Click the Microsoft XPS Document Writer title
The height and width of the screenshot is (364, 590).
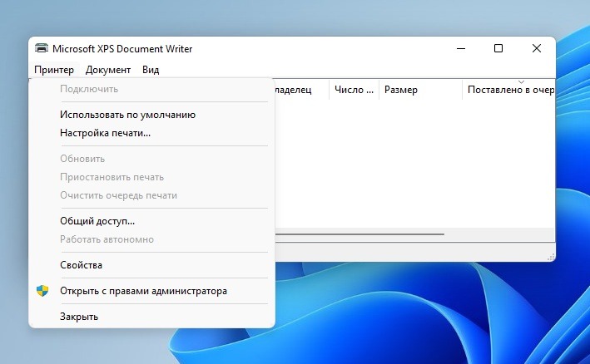click(122, 49)
